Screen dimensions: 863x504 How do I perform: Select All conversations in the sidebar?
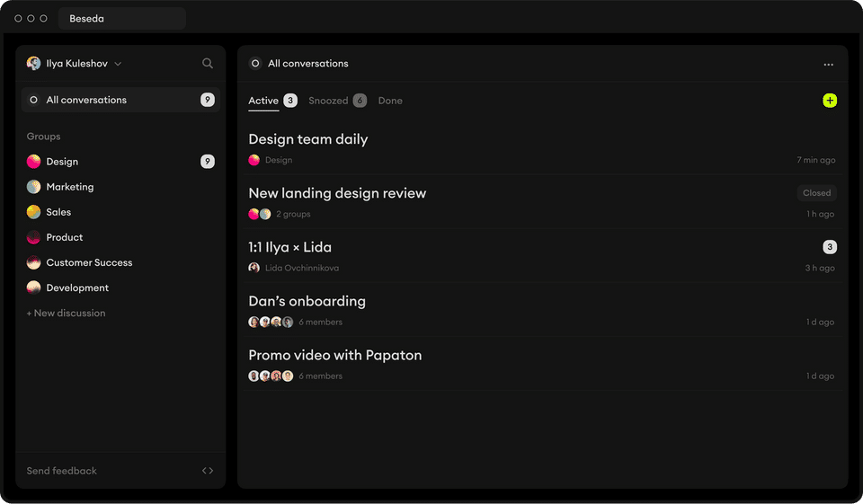(120, 100)
